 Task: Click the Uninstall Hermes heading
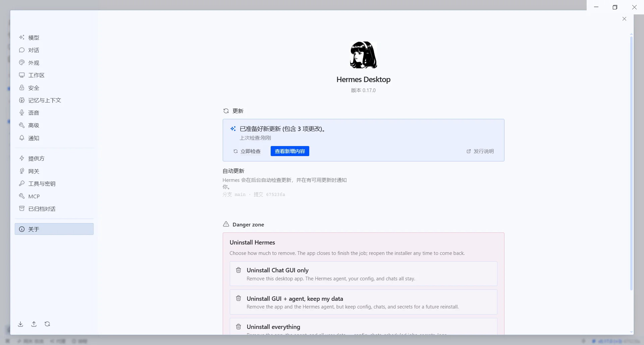(252, 243)
